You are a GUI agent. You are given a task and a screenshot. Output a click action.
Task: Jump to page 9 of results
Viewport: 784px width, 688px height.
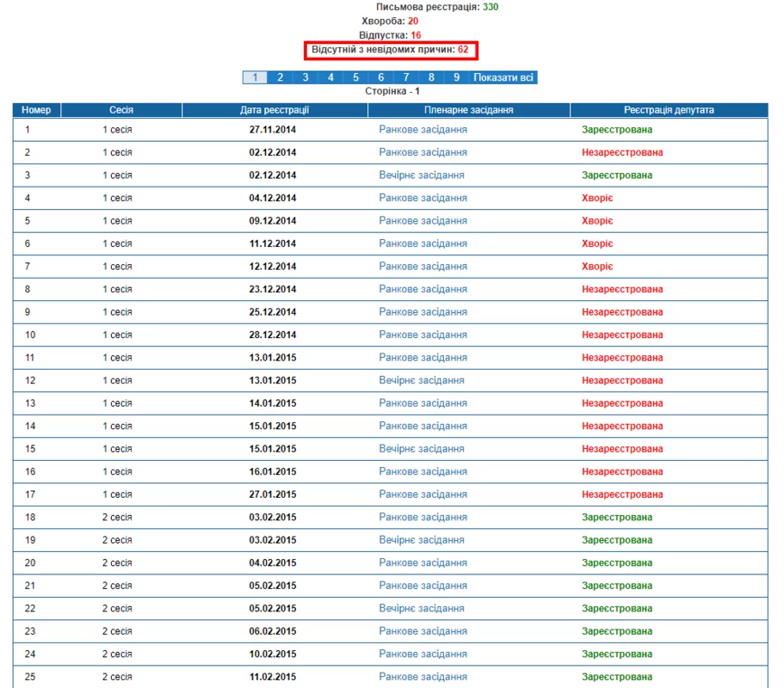tap(456, 77)
